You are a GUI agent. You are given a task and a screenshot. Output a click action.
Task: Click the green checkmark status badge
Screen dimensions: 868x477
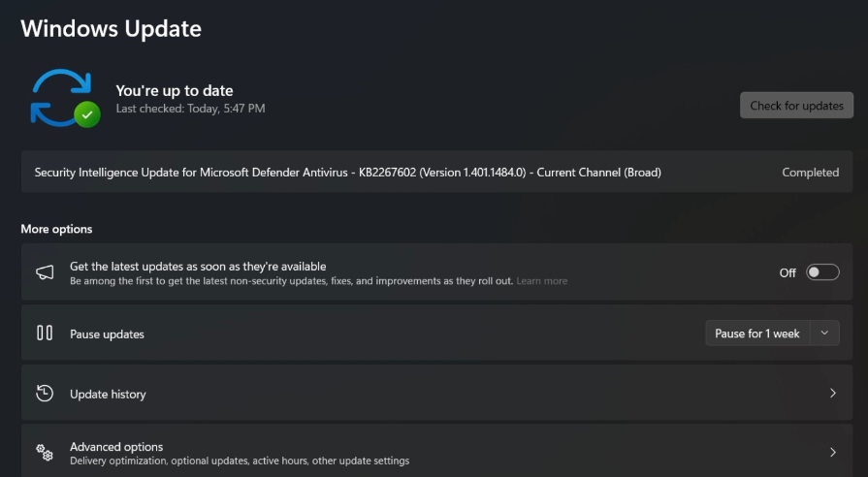click(x=87, y=114)
